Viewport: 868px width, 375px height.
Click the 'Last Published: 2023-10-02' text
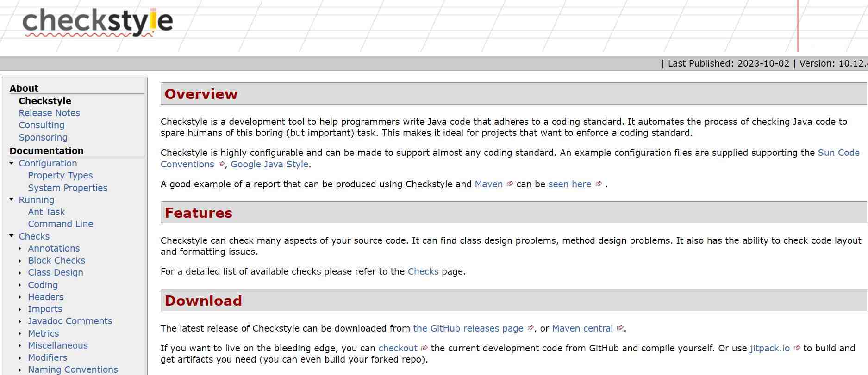728,63
